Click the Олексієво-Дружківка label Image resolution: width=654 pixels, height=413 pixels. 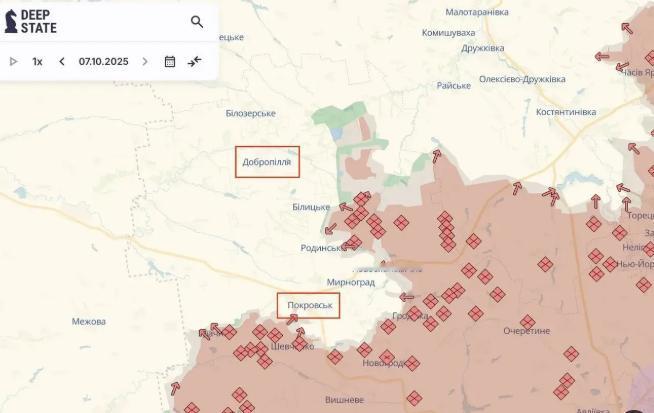point(522,79)
